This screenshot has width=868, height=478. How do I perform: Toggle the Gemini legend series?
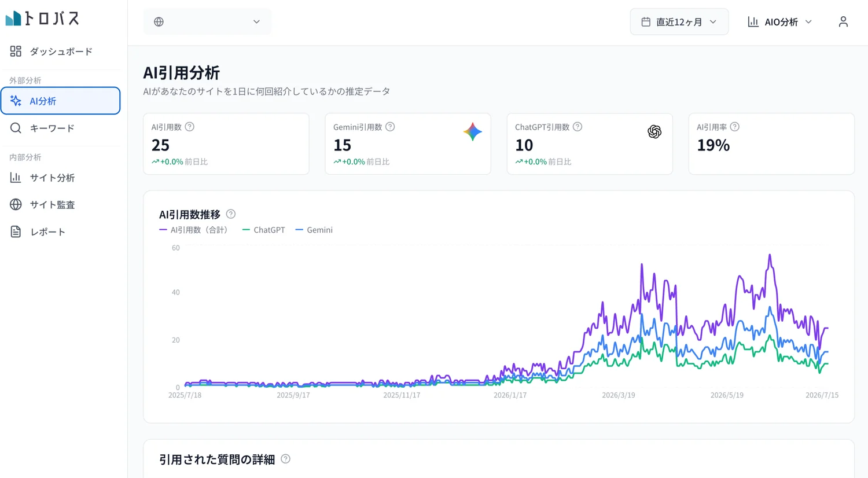(314, 230)
